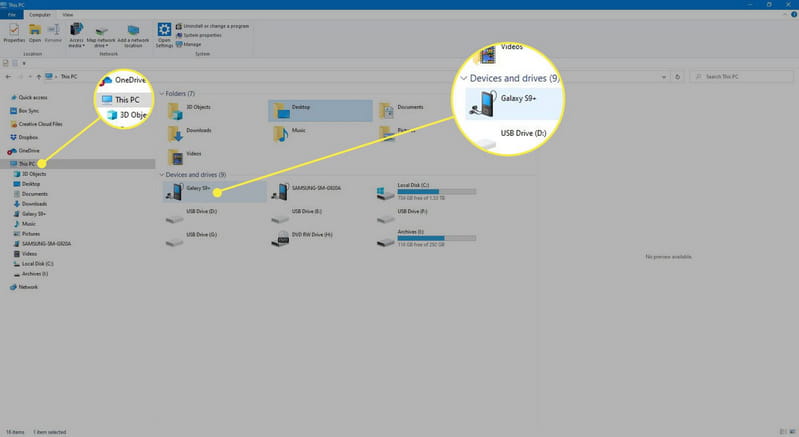Open the Access media dropdown

[x=76, y=35]
